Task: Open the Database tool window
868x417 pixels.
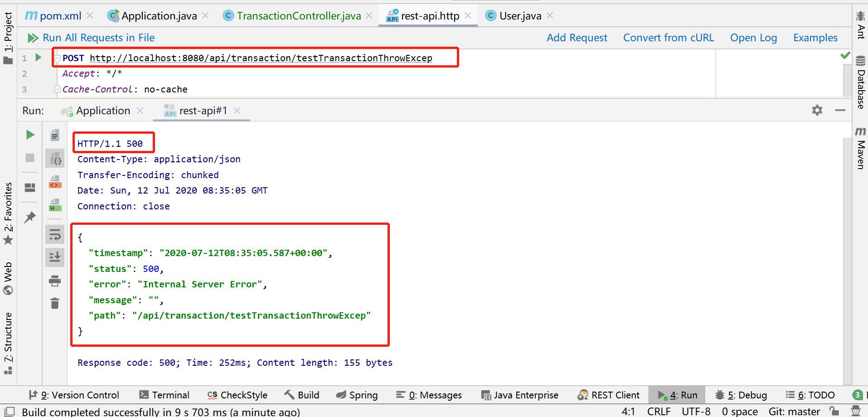Action: tap(860, 82)
